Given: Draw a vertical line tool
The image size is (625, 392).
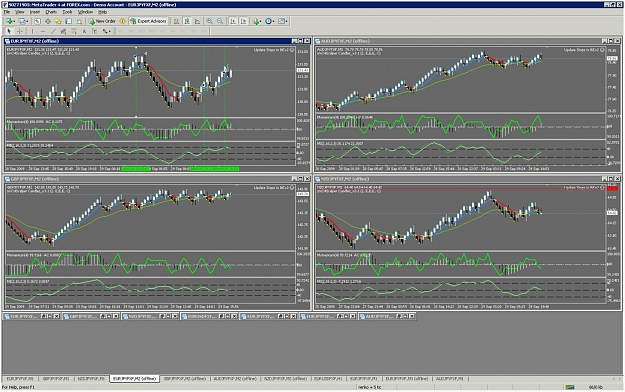Looking at the screenshot, I should pyautogui.click(x=32, y=31).
